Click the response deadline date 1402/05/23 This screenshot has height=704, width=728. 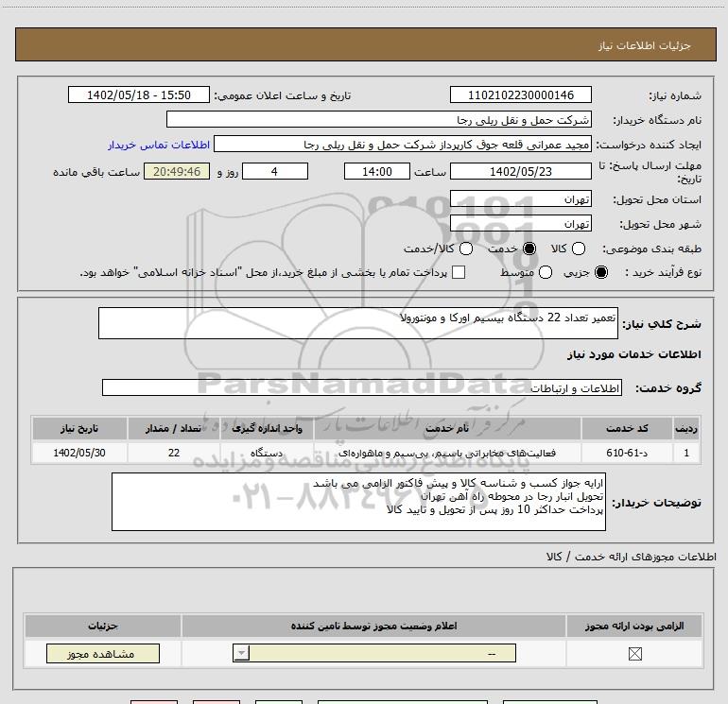pos(520,171)
